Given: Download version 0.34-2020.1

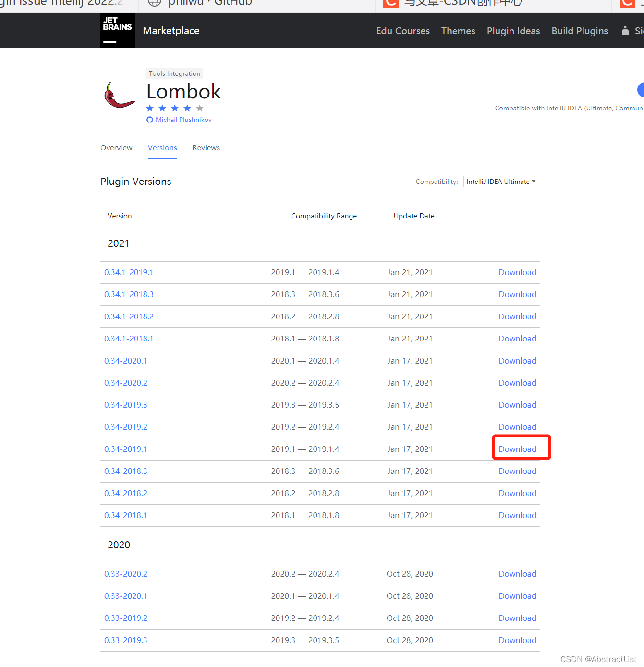Looking at the screenshot, I should (x=517, y=361).
